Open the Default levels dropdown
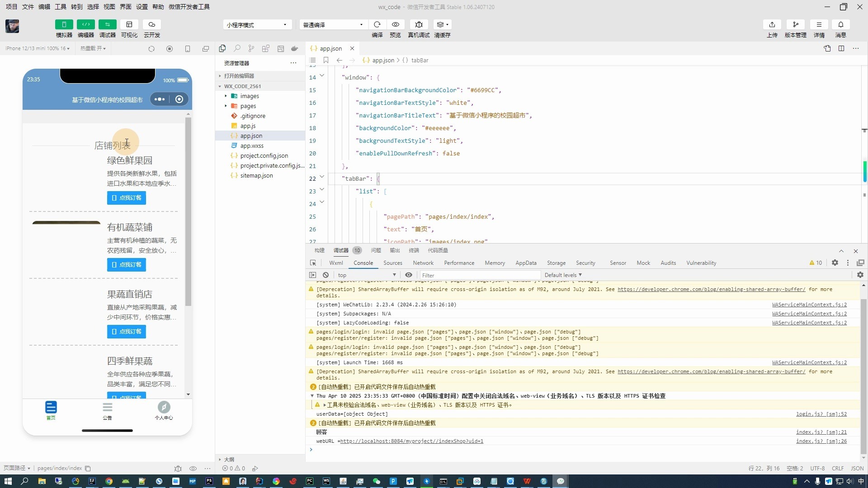 563,275
